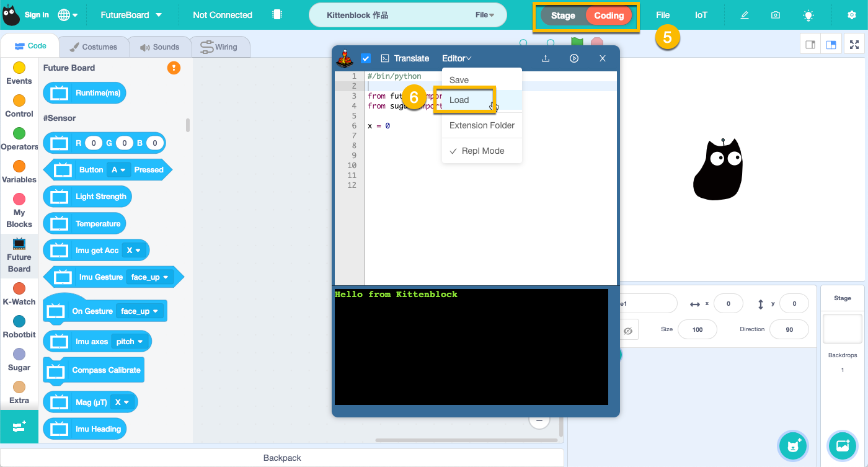Enter full screen stage mode
Screen dimensions: 868x467
coord(854,45)
